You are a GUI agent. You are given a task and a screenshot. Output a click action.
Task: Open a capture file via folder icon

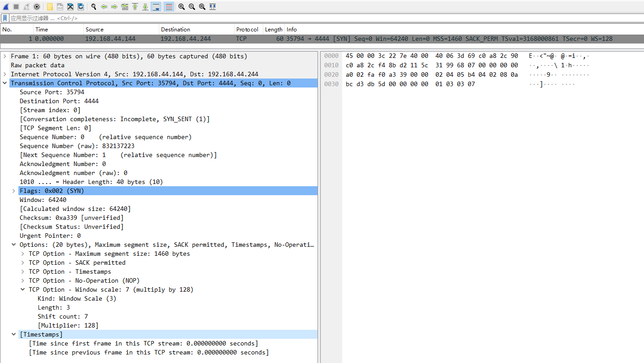(50, 7)
